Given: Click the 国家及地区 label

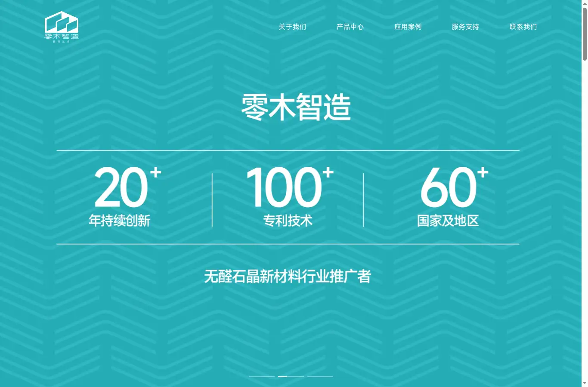Looking at the screenshot, I should point(448,221).
